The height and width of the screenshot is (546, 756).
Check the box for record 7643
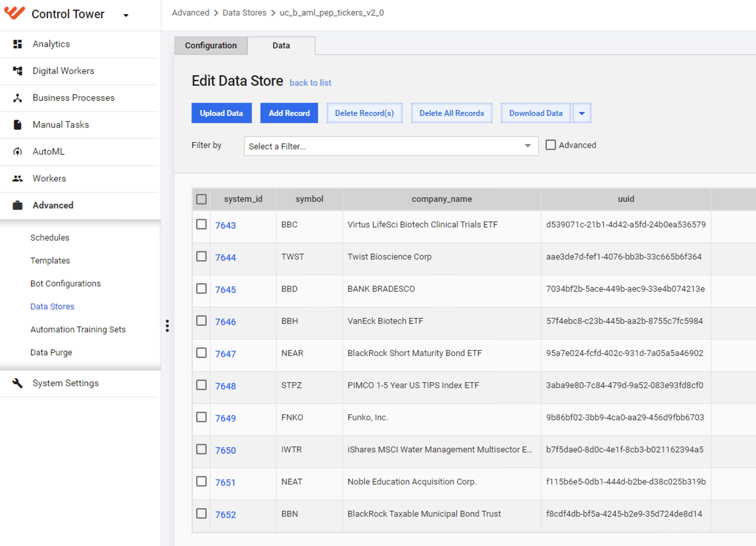coord(201,224)
